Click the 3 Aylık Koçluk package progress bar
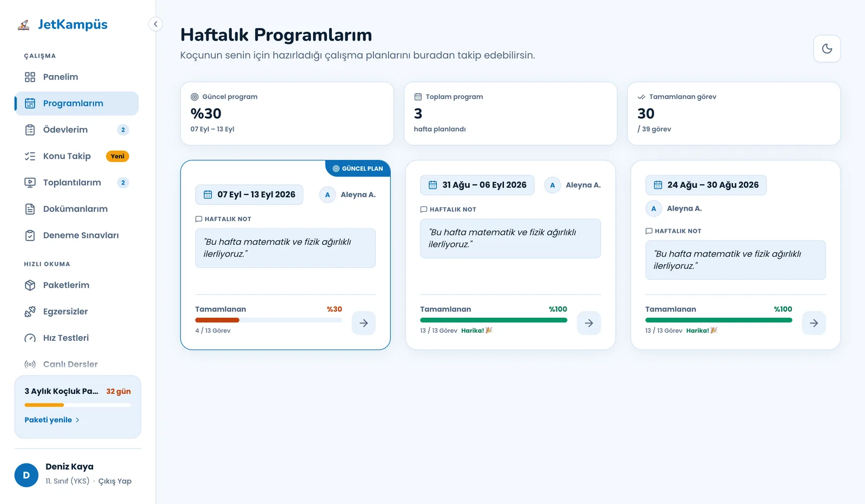865x504 pixels. coord(77,405)
